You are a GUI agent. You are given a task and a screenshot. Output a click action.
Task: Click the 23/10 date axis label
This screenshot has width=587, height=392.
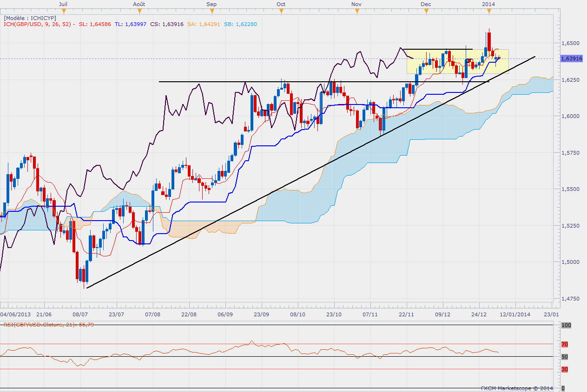point(334,314)
